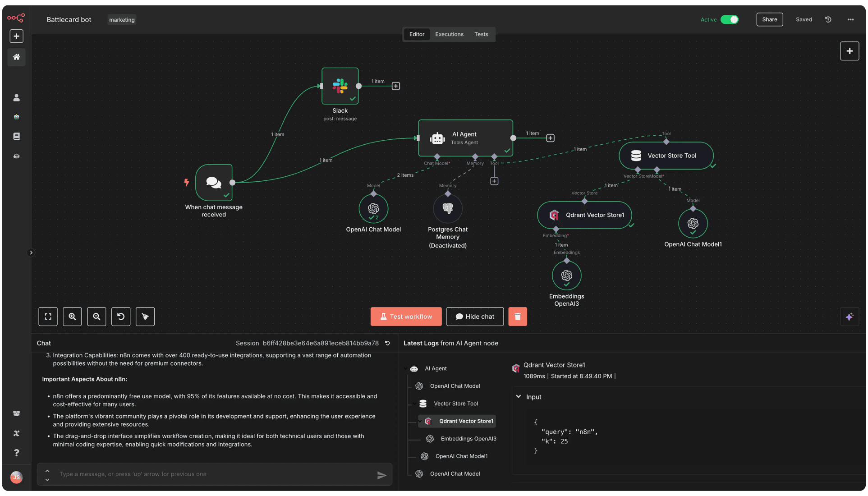The height and width of the screenshot is (496, 868).
Task: Select the AI Agent node
Action: coord(465,138)
